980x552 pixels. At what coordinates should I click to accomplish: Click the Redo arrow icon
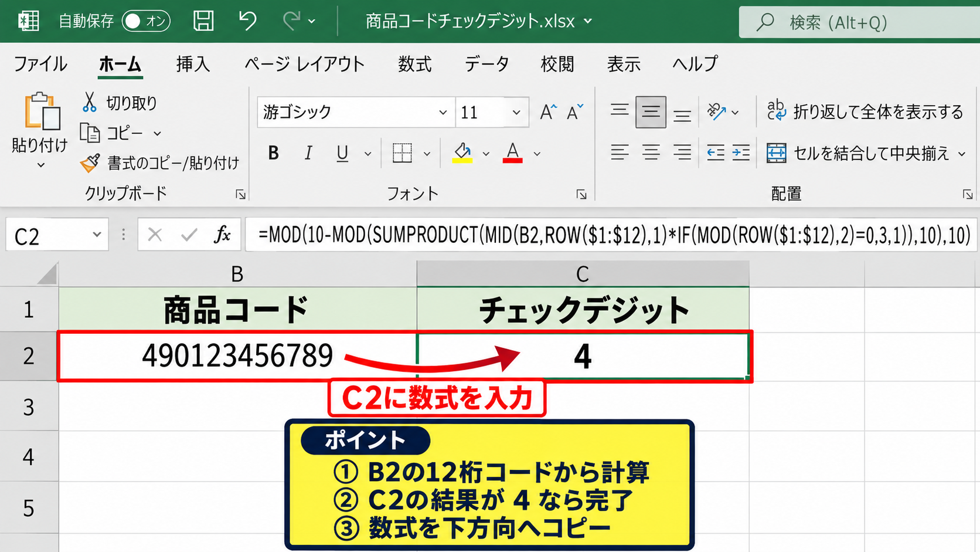tap(291, 21)
